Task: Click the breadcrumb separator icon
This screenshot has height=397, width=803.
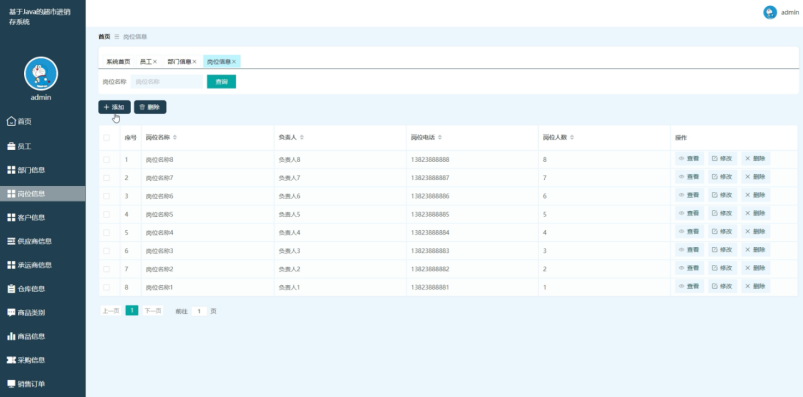Action: (x=117, y=37)
